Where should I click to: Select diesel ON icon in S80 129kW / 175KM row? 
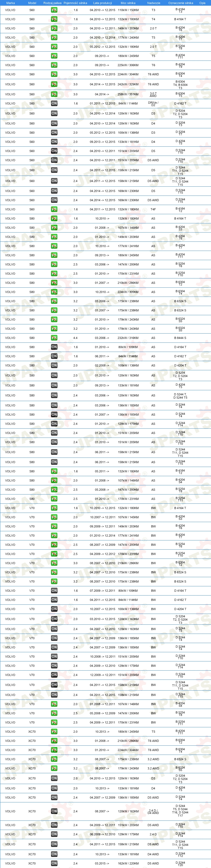point(54,424)
